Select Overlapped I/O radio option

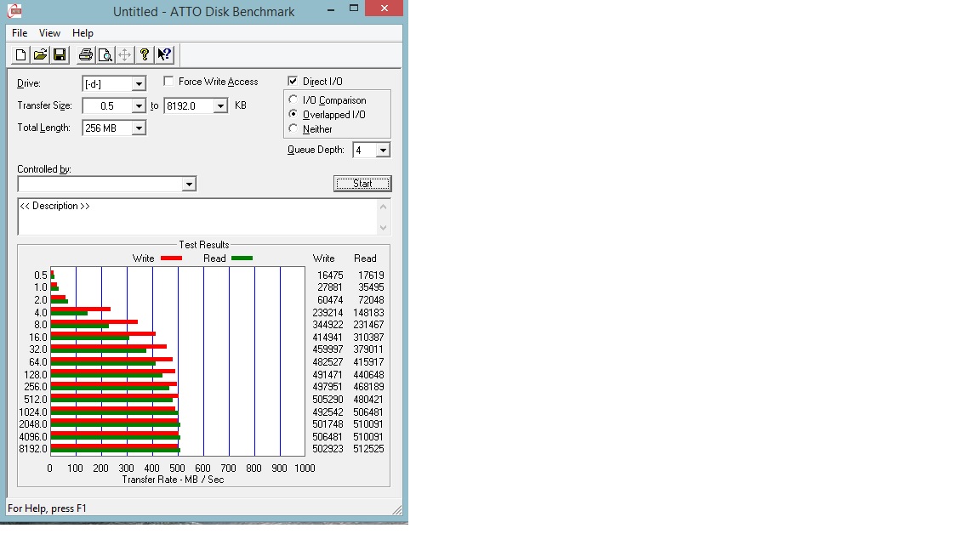point(293,114)
